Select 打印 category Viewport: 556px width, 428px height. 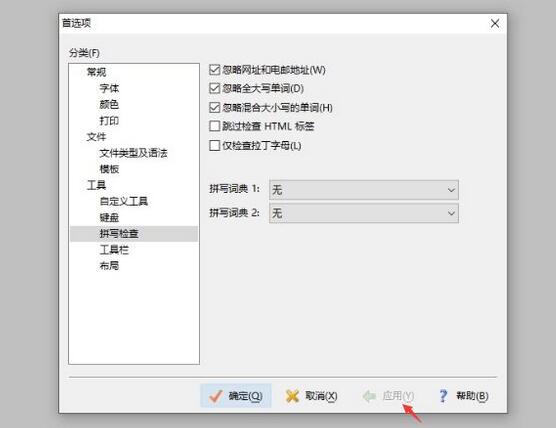point(109,121)
